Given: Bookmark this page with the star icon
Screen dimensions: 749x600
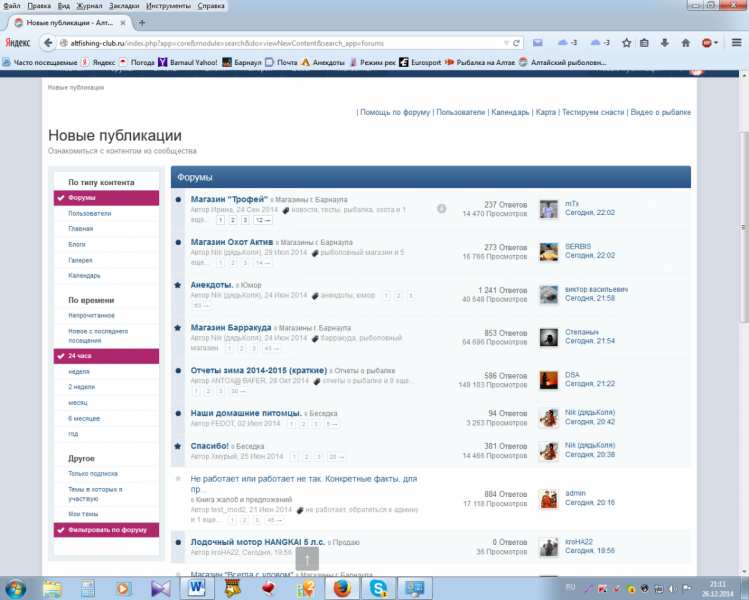Looking at the screenshot, I should 624,43.
